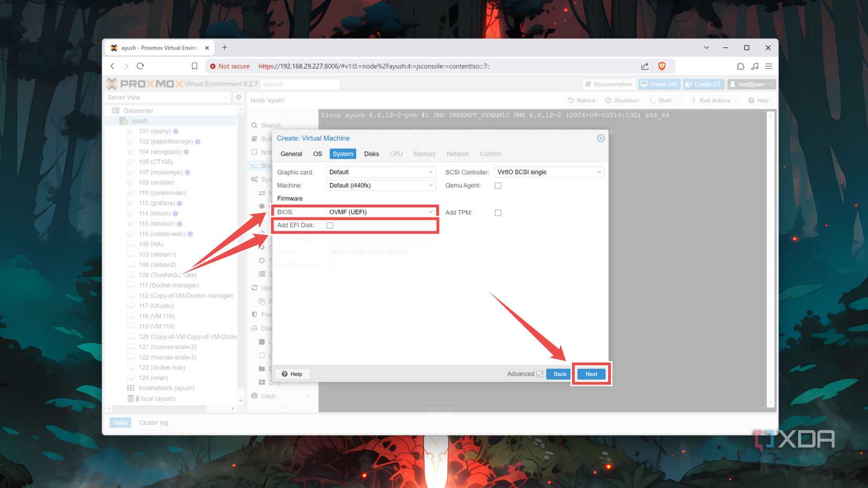Click the Create VM button

tap(659, 84)
